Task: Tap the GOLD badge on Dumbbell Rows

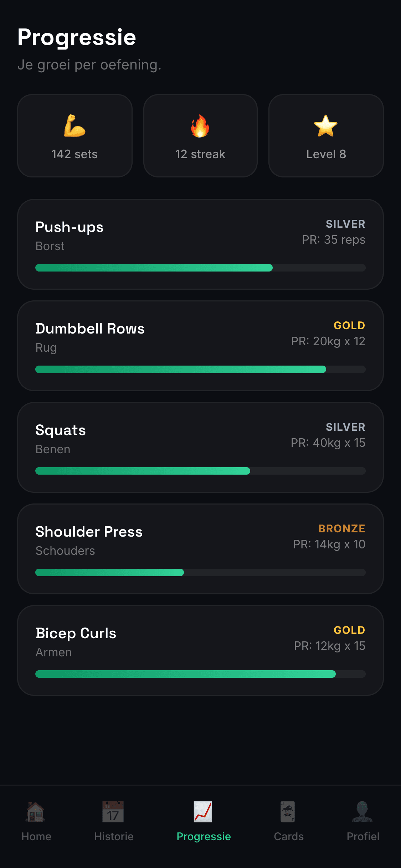Action: pyautogui.click(x=349, y=325)
